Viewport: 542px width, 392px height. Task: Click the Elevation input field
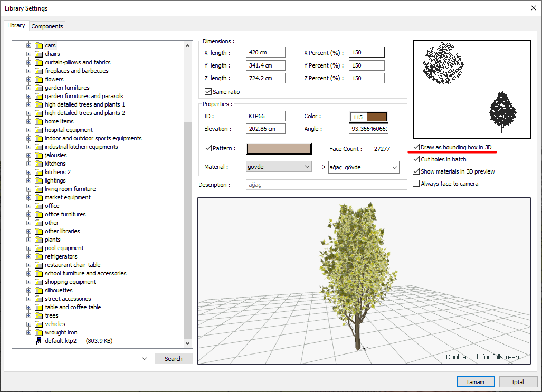point(265,129)
